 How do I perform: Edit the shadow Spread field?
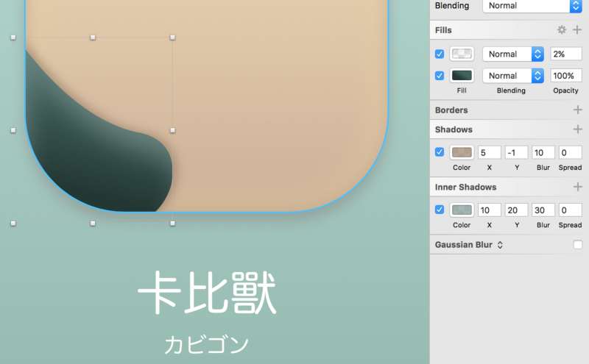pos(570,152)
